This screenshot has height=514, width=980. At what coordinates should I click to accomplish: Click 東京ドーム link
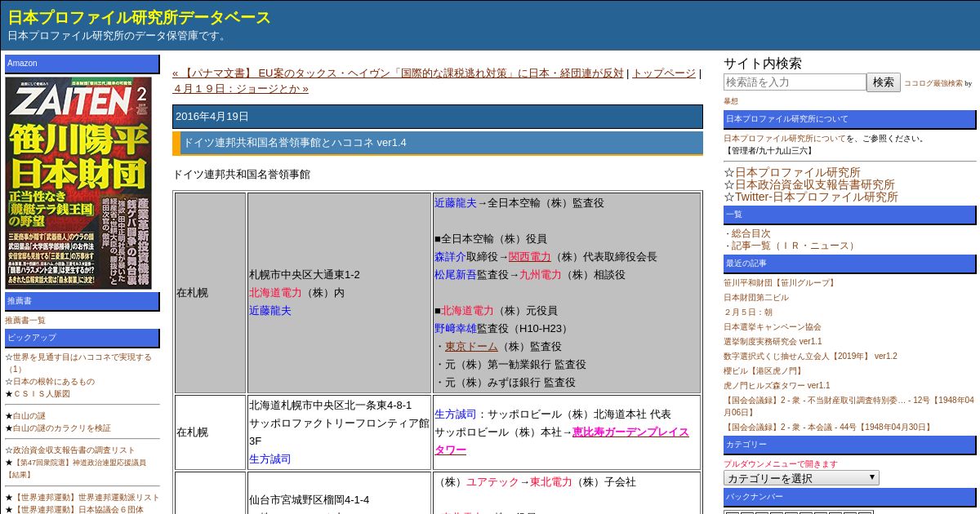471,347
